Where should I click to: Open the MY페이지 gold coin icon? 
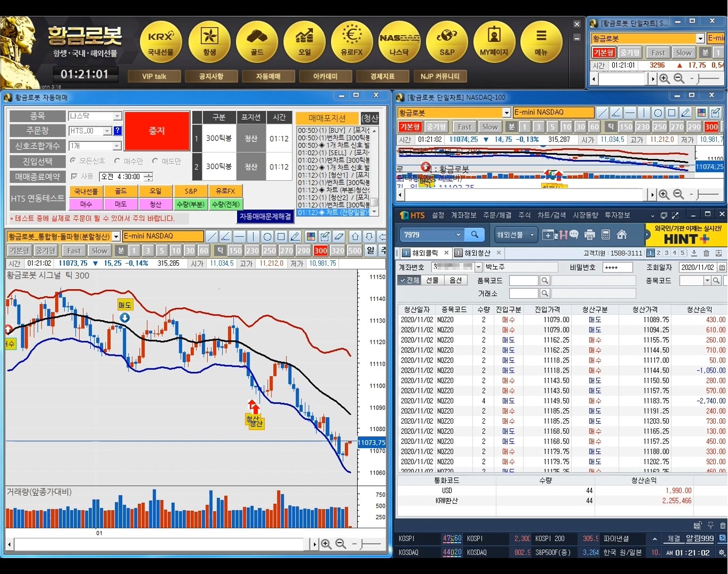click(494, 43)
